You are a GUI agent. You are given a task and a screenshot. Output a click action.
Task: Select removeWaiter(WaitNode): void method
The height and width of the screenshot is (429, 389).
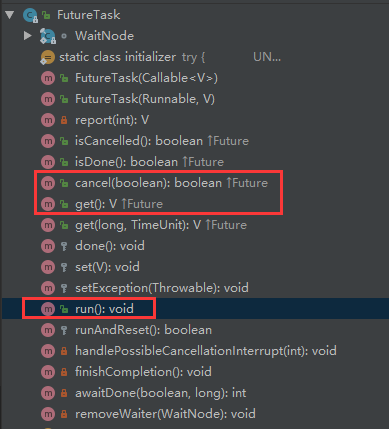165,414
